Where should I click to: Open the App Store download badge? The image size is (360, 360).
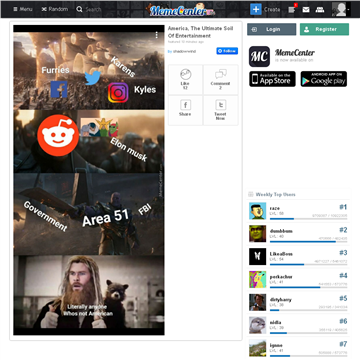tap(272, 79)
